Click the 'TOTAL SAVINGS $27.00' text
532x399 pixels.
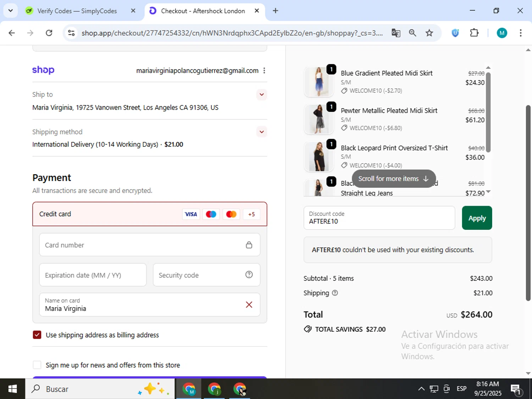click(350, 329)
